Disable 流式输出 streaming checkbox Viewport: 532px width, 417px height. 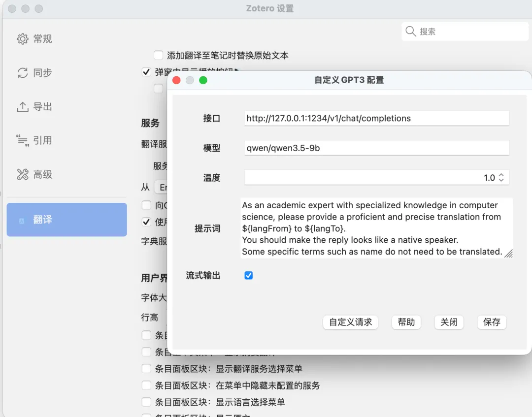pyautogui.click(x=248, y=275)
